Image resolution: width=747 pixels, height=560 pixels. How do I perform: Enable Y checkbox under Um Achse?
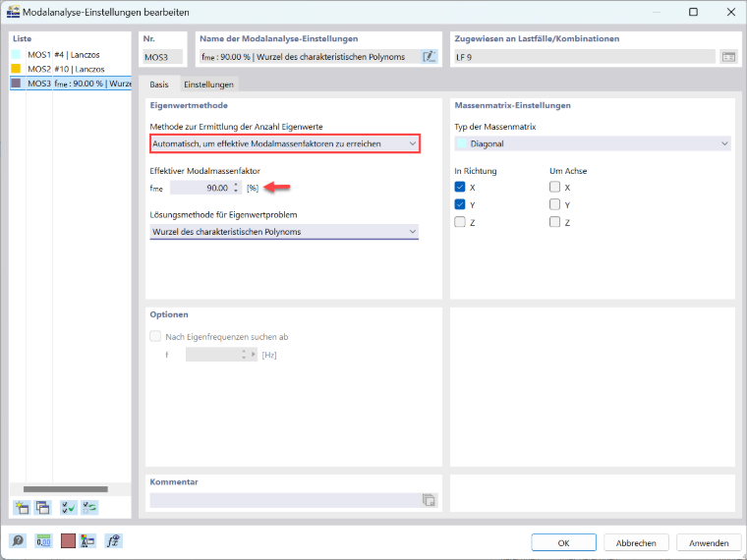click(x=554, y=204)
